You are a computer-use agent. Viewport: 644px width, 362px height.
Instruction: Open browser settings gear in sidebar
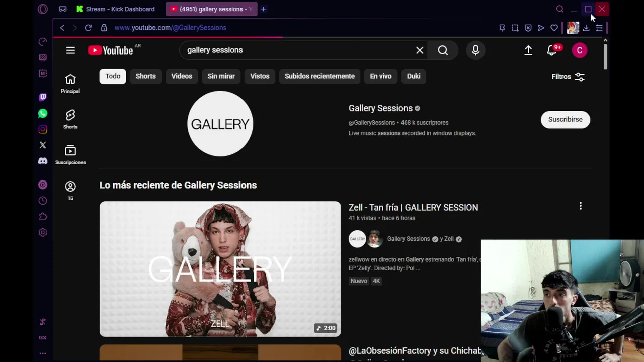43,233
